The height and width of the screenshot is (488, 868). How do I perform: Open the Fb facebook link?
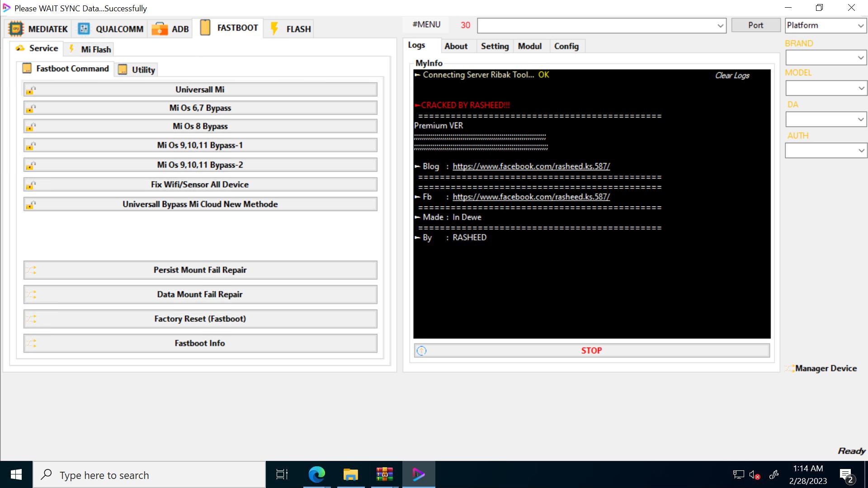pyautogui.click(x=531, y=197)
